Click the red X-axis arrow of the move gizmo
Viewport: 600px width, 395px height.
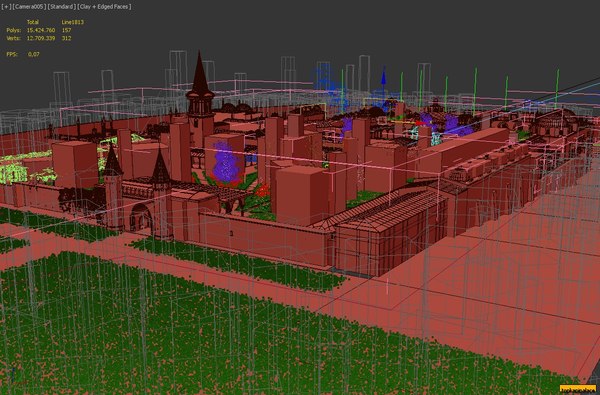420,123
